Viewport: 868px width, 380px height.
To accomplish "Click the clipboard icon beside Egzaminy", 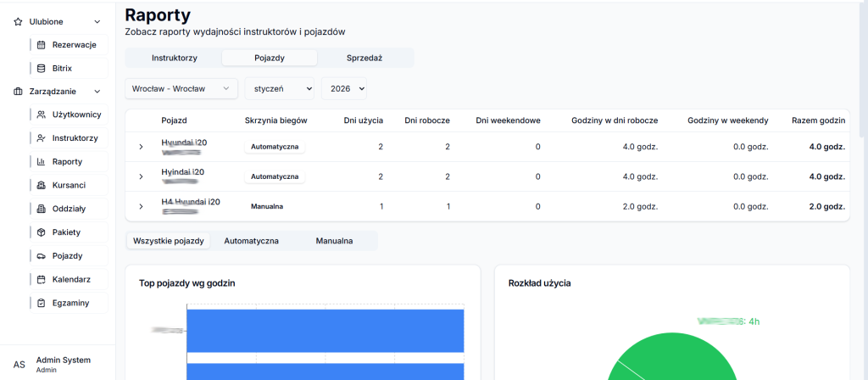I will (x=42, y=303).
